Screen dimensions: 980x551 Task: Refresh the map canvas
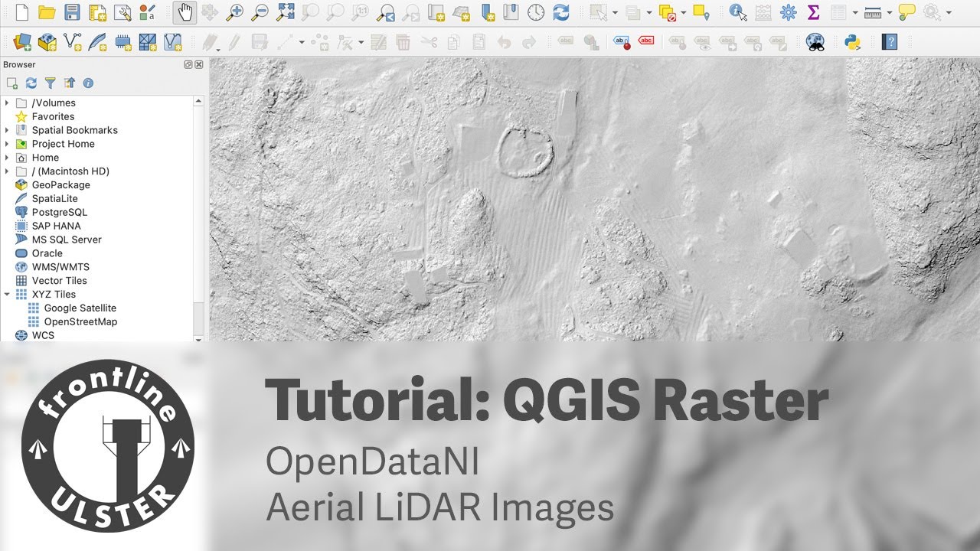(x=561, y=12)
